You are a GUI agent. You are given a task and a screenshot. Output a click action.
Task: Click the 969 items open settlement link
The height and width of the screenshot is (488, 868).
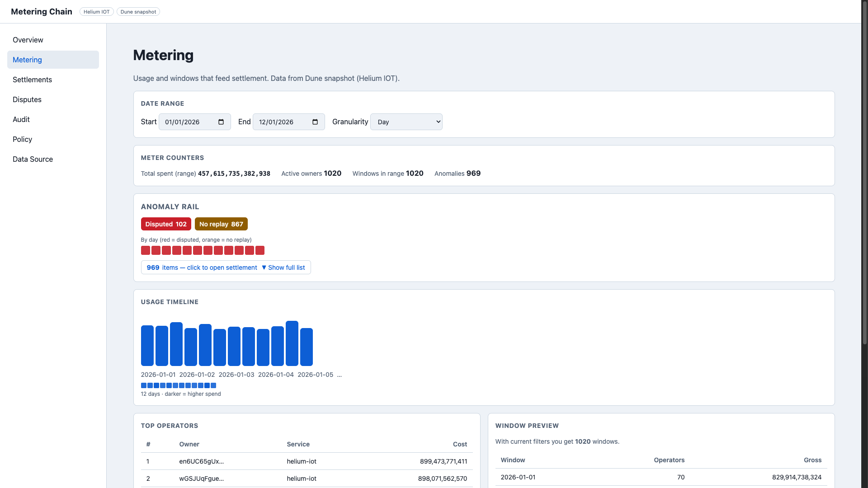(202, 267)
